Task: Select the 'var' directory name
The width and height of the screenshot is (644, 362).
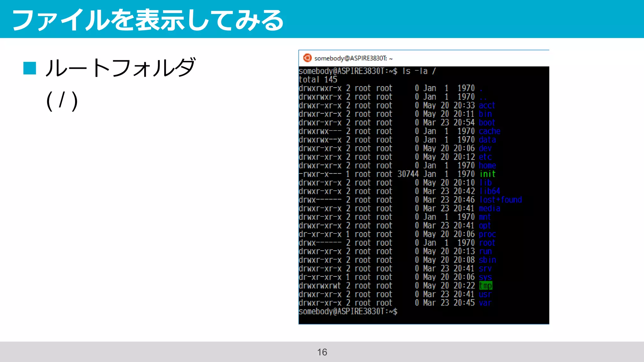Action: click(x=485, y=303)
